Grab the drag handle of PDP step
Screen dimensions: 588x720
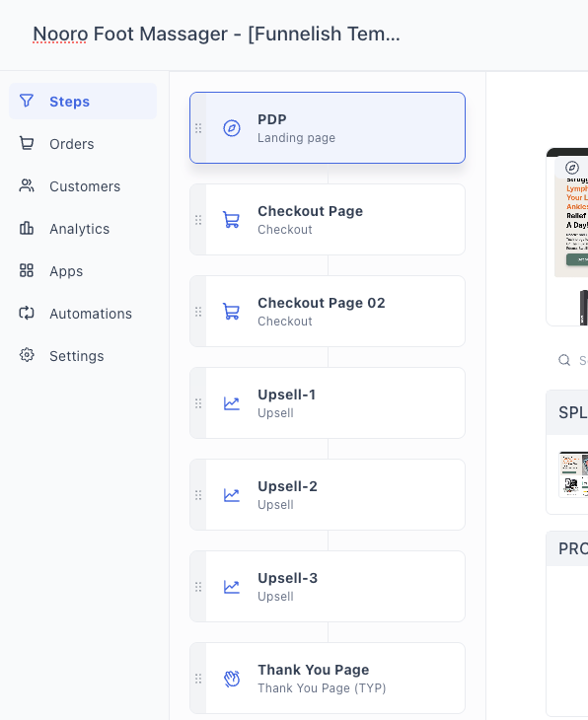click(x=198, y=128)
